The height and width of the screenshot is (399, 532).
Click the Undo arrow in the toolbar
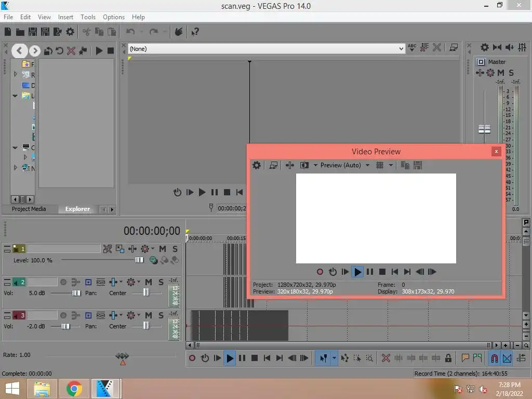130,32
